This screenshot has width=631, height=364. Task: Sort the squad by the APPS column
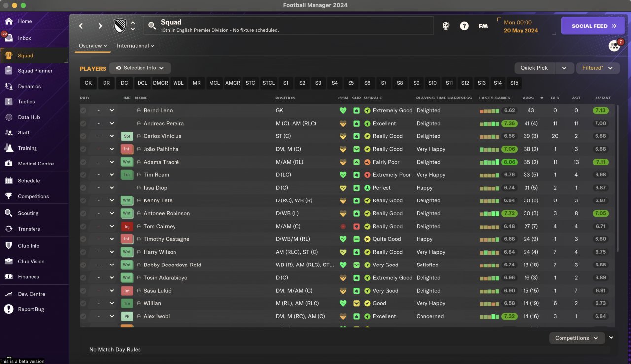click(528, 98)
